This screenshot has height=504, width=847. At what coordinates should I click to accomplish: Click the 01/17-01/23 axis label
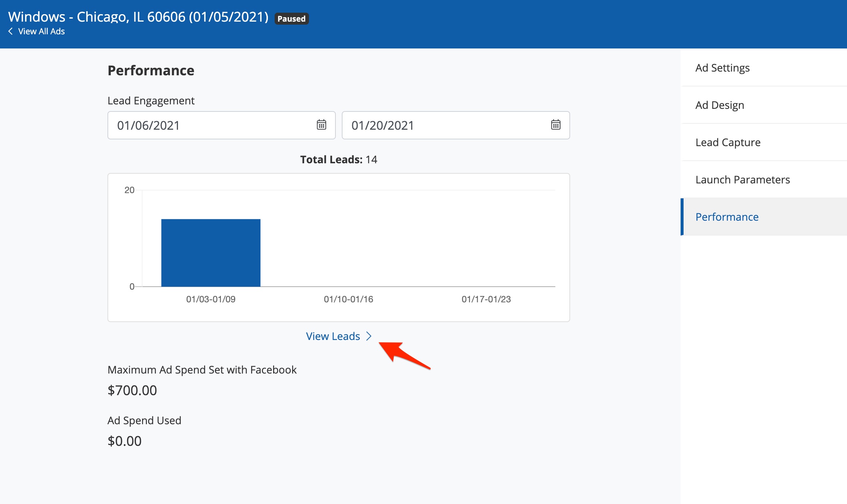coord(486,299)
